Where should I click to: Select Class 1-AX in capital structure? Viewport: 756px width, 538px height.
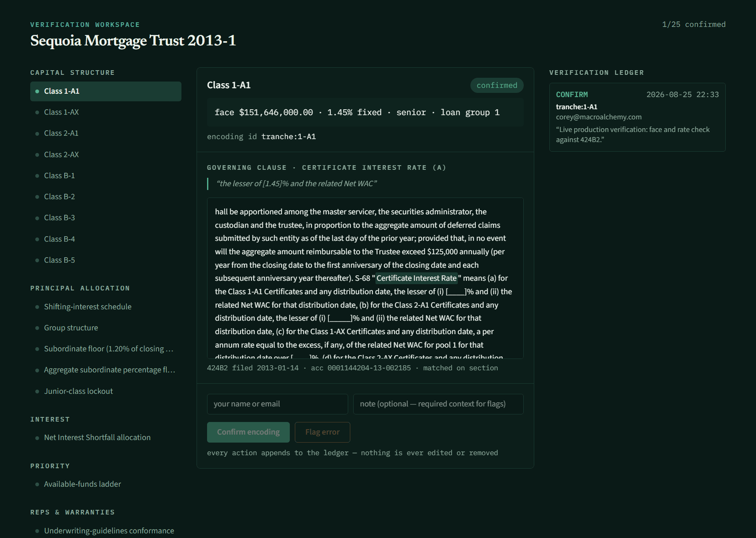pyautogui.click(x=106, y=112)
